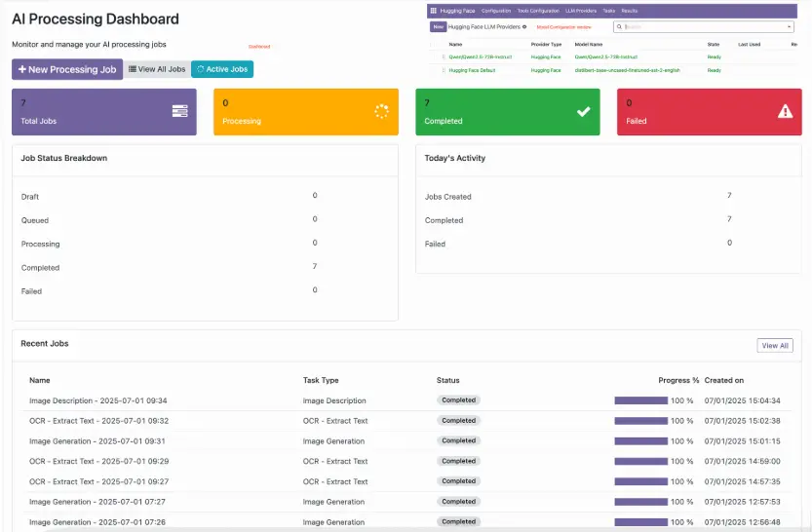Click the View All Jobs button
812x532 pixels.
coord(157,69)
